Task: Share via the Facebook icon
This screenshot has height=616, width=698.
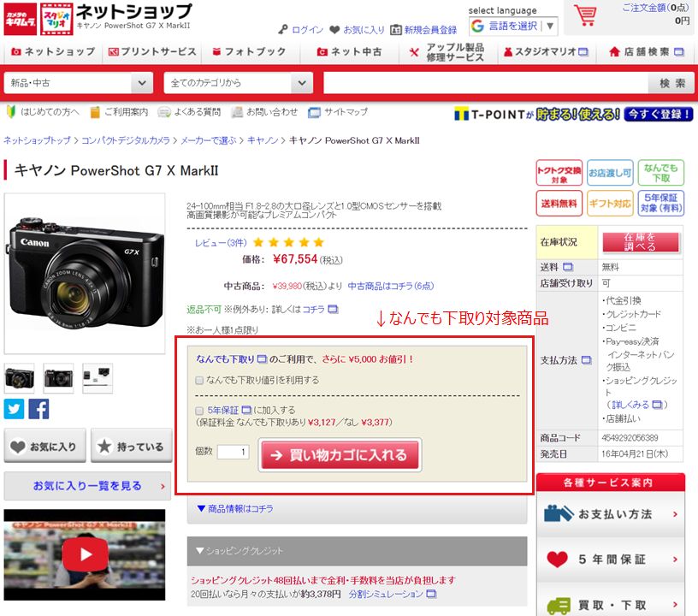Action: (x=38, y=409)
